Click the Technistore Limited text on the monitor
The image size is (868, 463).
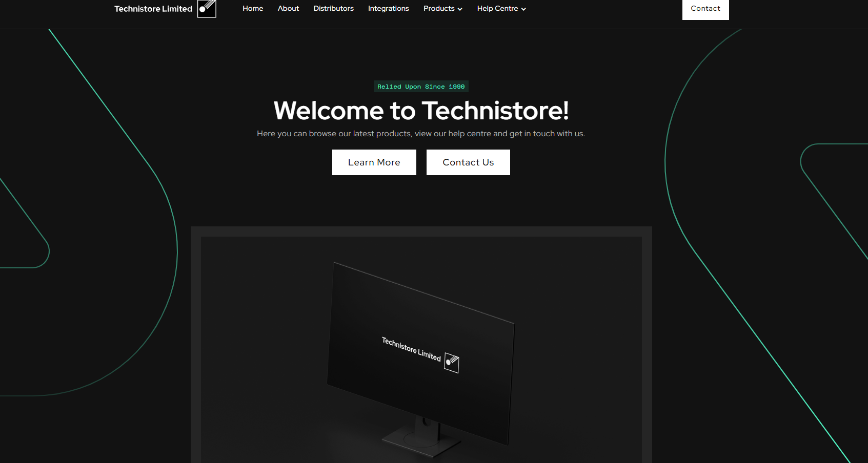click(x=411, y=349)
